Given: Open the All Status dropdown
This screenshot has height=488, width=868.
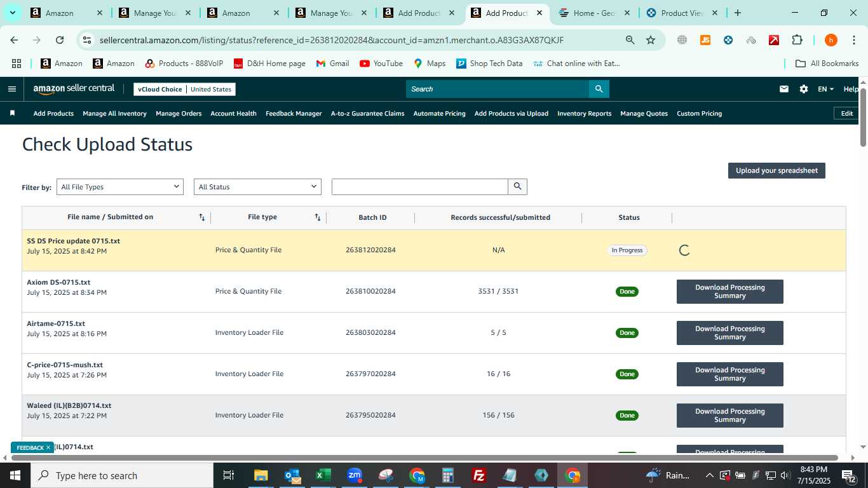Looking at the screenshot, I should point(257,187).
